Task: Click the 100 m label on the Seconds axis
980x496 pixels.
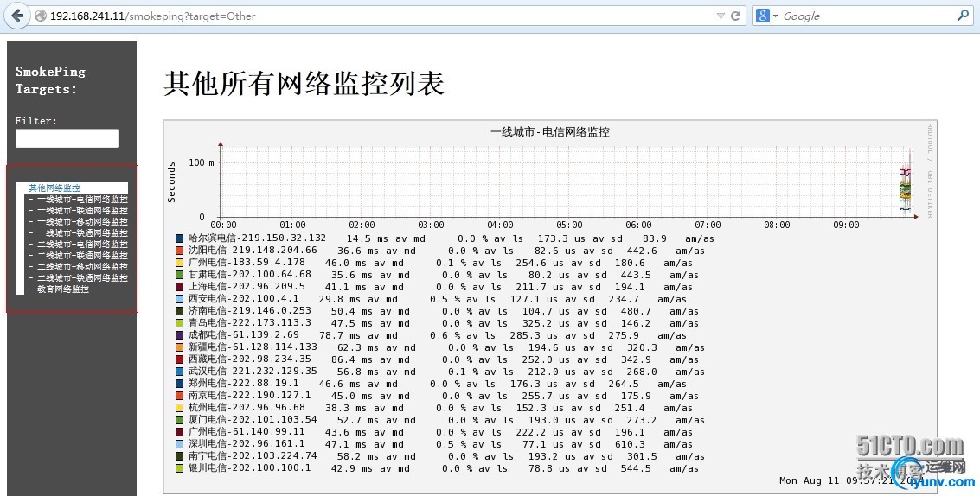Action: pos(202,162)
